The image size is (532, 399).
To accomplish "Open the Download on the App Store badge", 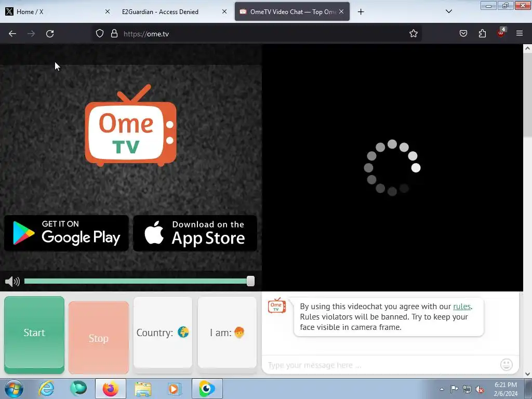I will pyautogui.click(x=195, y=233).
